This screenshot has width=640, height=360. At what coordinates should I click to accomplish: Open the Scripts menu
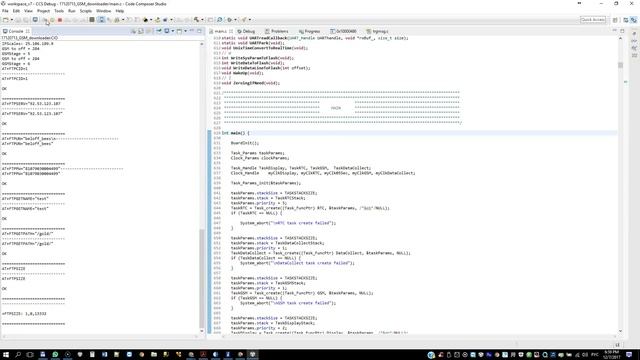coord(86,11)
